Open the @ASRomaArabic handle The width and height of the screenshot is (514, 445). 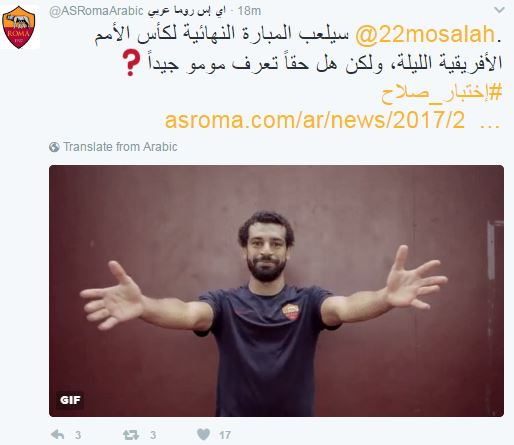(x=96, y=11)
